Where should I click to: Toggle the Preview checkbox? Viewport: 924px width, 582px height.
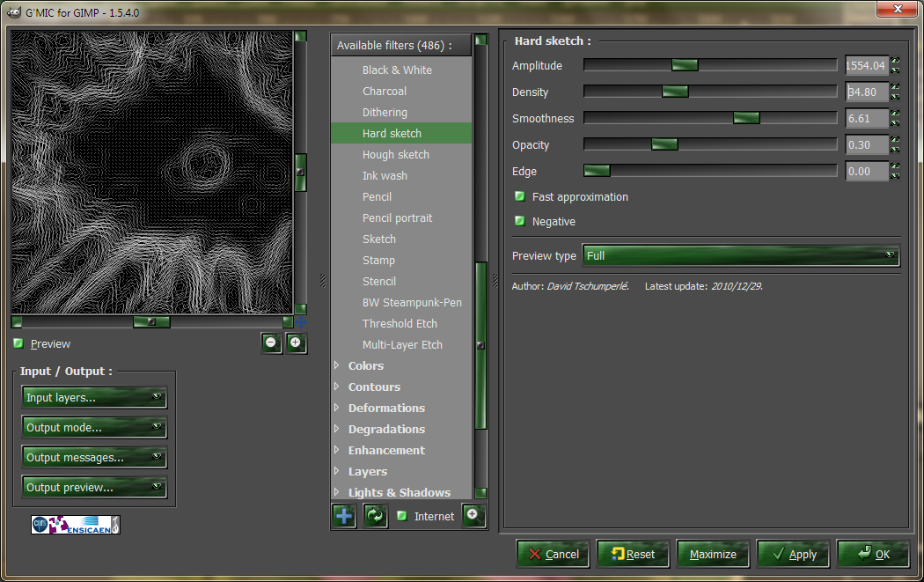pyautogui.click(x=18, y=343)
